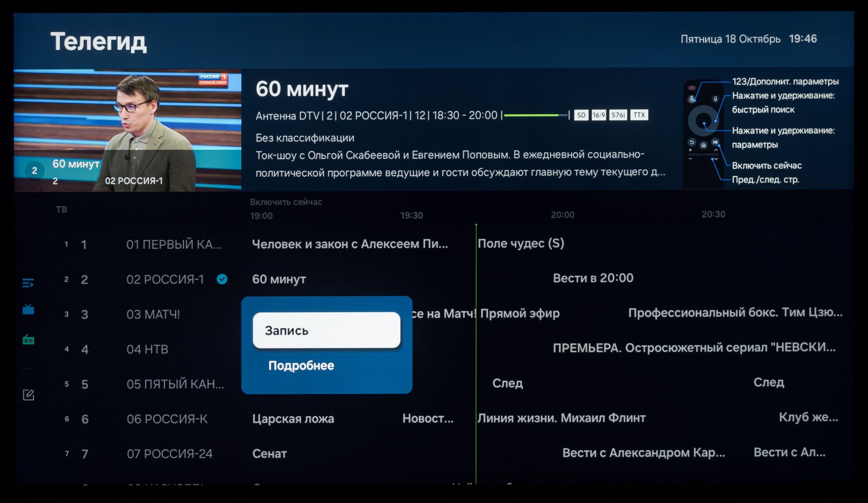Select Царская ложа on Россия-К
868x503 pixels.
coord(293,419)
